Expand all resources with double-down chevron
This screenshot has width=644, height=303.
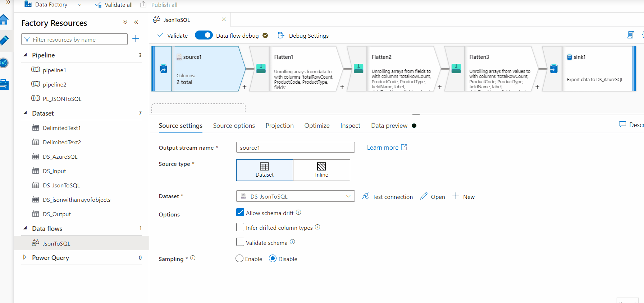tap(125, 22)
